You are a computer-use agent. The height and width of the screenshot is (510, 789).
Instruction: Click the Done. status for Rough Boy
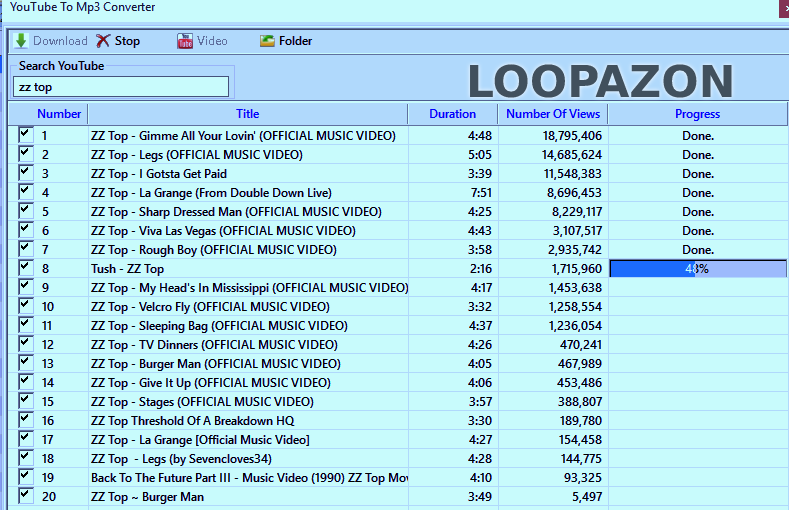pos(698,250)
